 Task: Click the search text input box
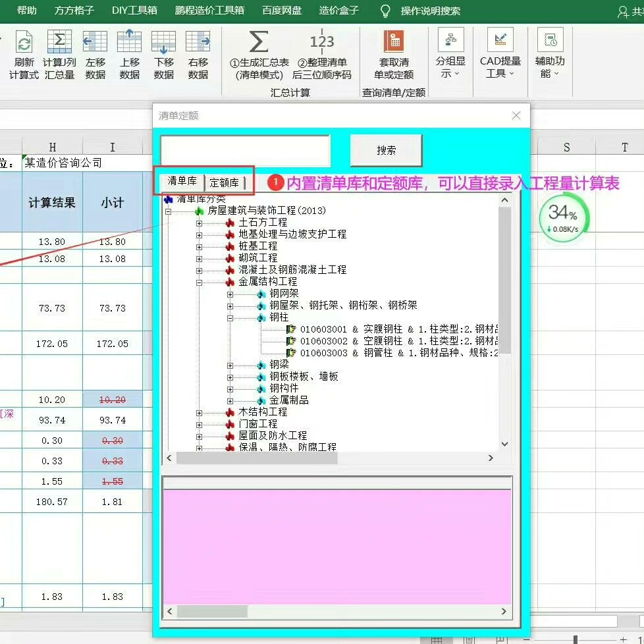tap(245, 151)
